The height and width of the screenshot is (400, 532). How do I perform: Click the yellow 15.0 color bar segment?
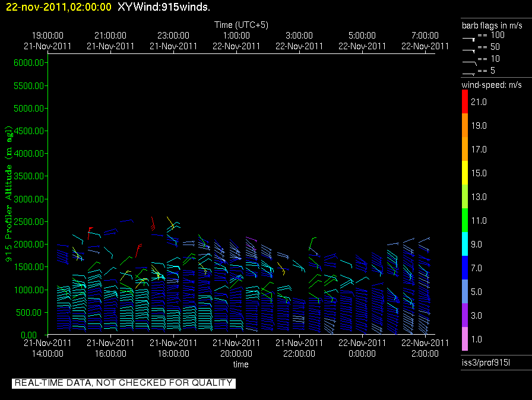coord(465,173)
